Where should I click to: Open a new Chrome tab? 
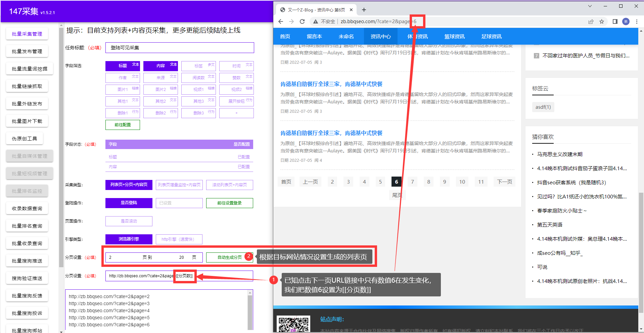pos(364,10)
